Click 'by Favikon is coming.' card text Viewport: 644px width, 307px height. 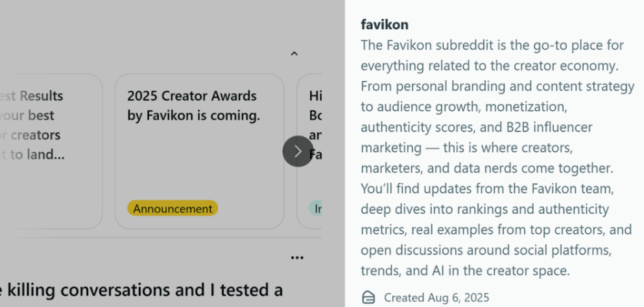tap(193, 116)
